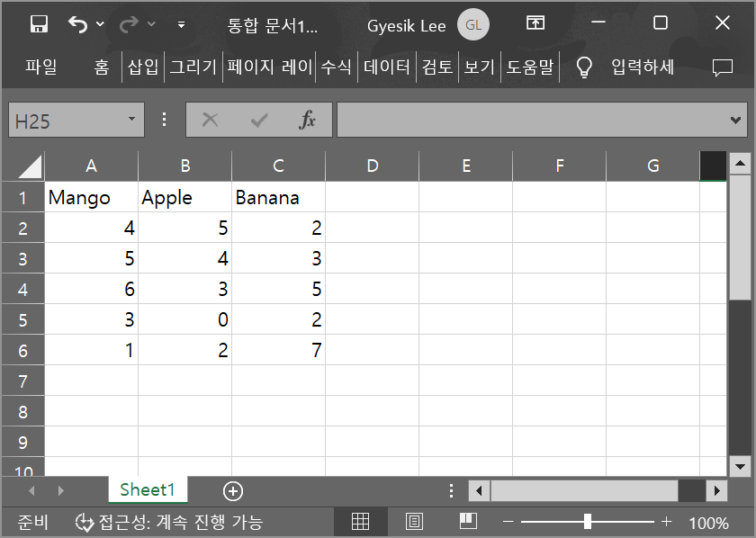The image size is (756, 538).
Task: Switch to Normal view mode
Action: [360, 522]
